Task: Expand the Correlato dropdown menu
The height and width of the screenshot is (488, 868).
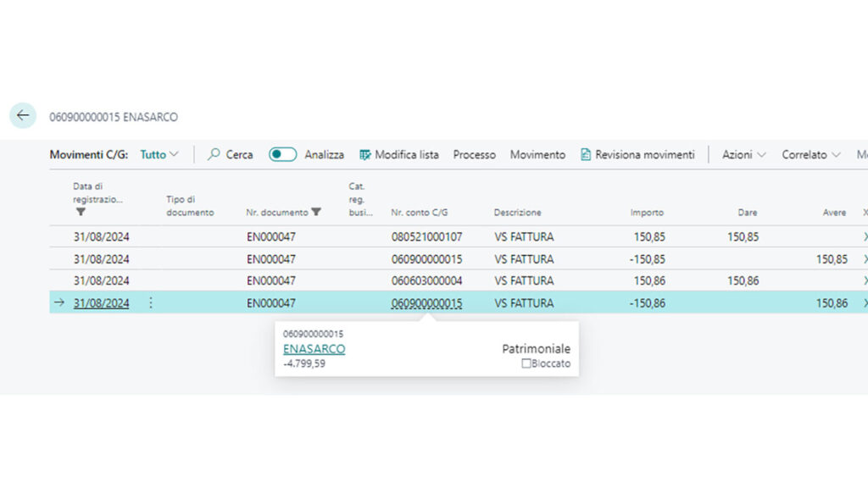Action: pos(810,155)
